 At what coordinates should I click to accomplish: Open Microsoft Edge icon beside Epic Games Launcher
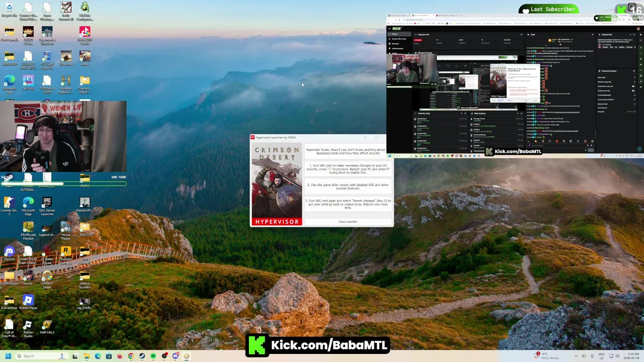coord(28,206)
